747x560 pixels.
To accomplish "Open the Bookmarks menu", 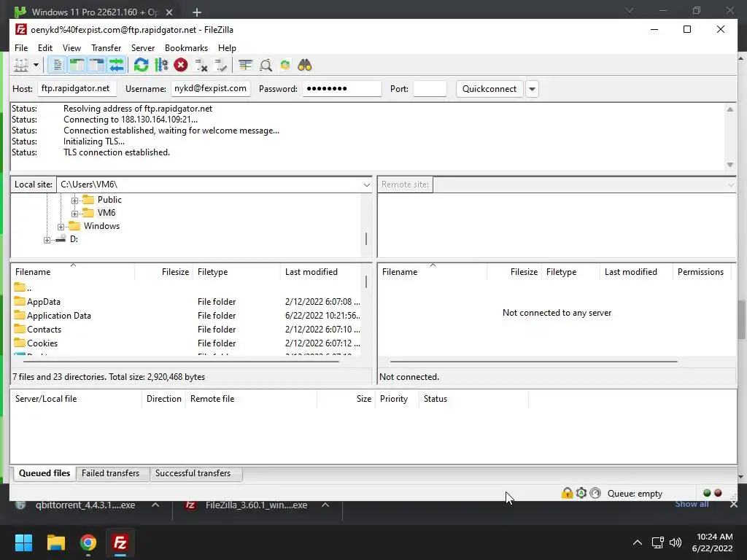I will 186,48.
